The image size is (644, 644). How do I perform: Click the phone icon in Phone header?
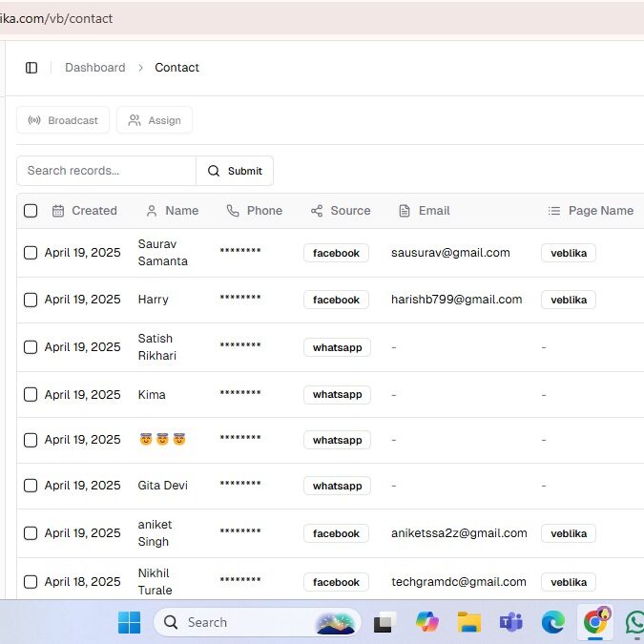233,211
